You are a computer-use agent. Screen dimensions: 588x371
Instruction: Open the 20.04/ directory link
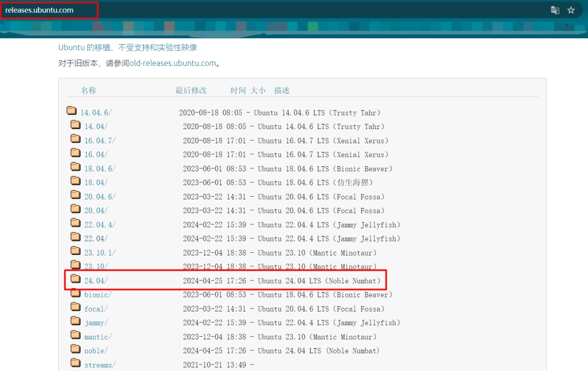coord(96,210)
